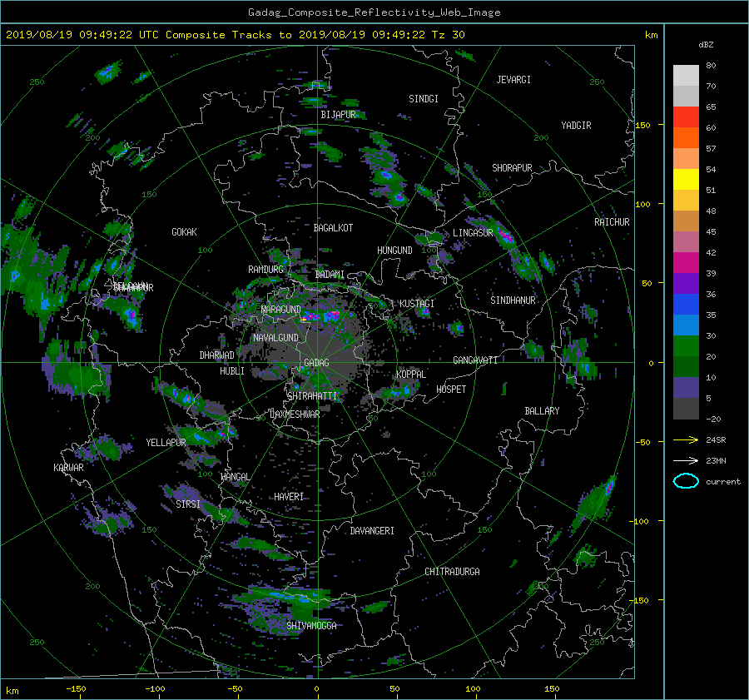This screenshot has height=700, width=749.
Task: Click the RAICHUR city label
Action: (612, 222)
